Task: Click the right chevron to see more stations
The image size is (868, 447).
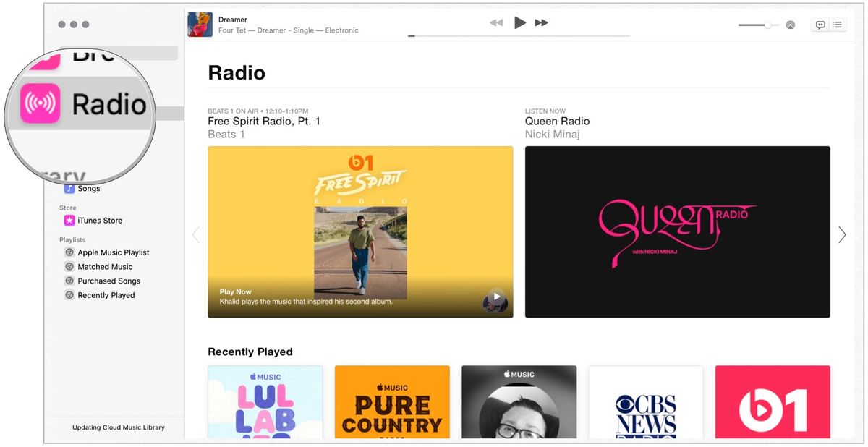Action: point(841,234)
